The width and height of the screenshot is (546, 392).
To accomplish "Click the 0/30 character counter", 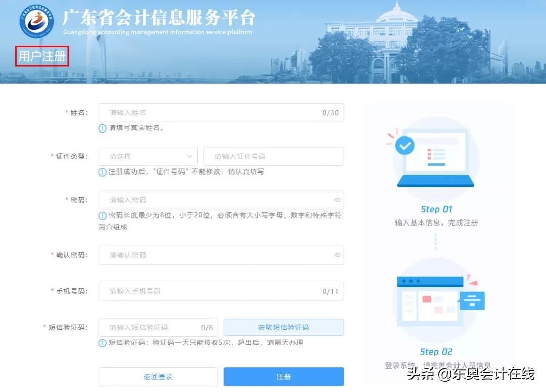I will pos(330,113).
